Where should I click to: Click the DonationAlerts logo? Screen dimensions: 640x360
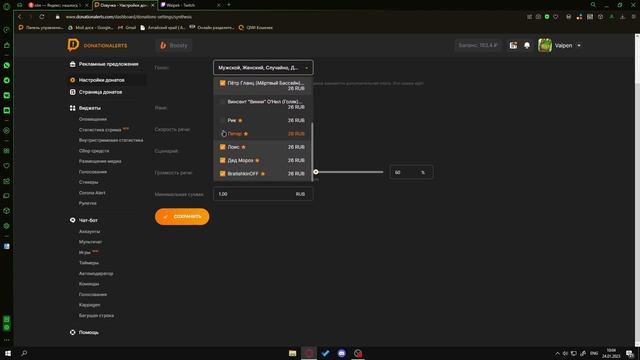point(97,45)
